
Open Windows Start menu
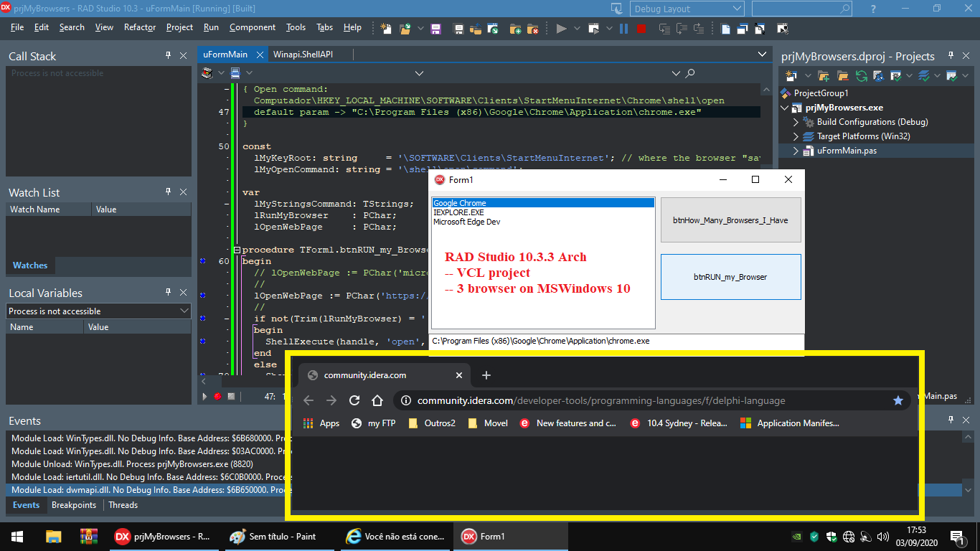click(17, 536)
